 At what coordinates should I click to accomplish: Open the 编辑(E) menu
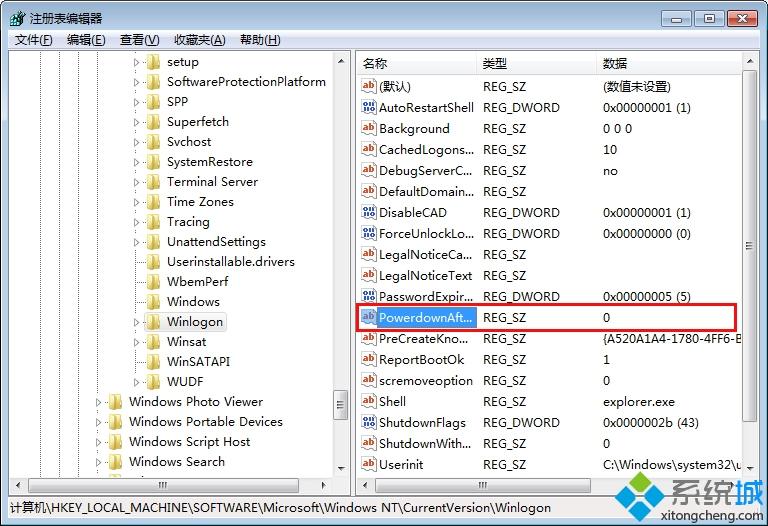pos(86,40)
